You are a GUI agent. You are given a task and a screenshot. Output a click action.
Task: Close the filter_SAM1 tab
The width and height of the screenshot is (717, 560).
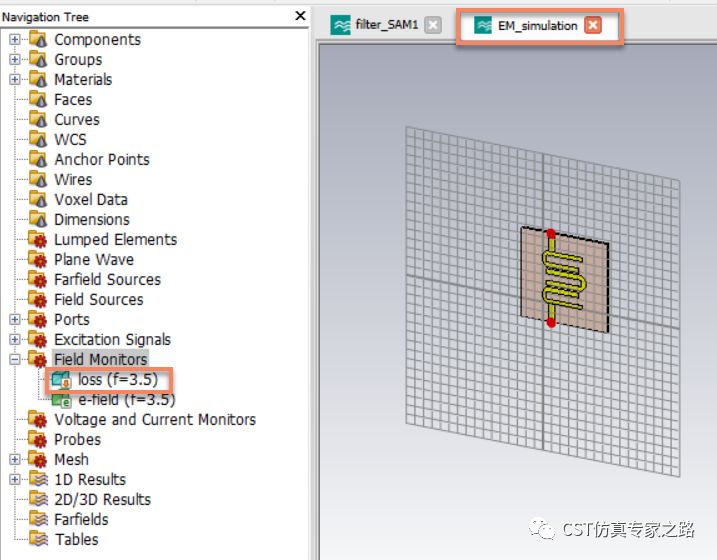[x=433, y=25]
